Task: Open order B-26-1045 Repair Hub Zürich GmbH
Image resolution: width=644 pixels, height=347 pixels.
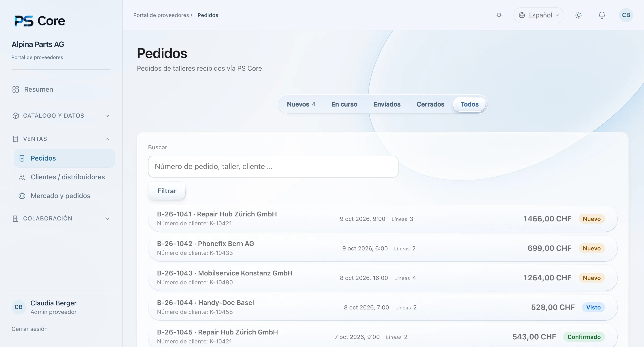Action: tap(383, 336)
